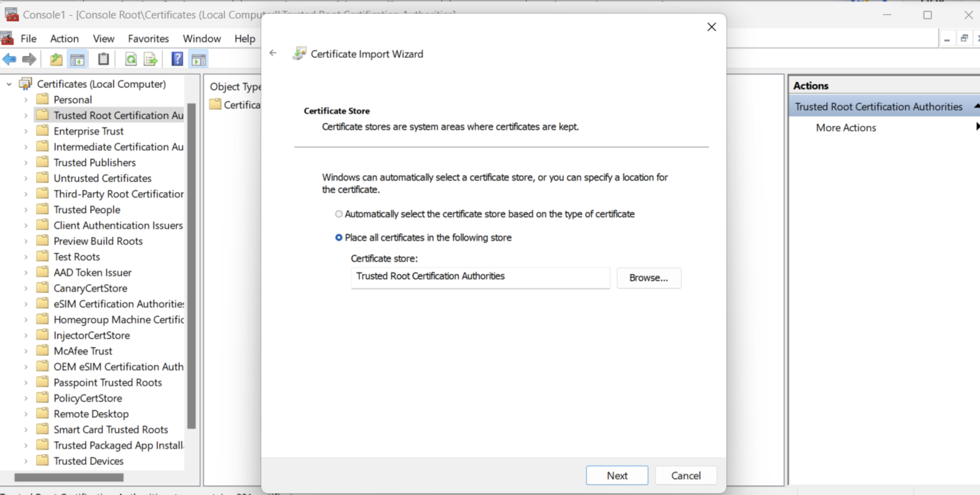Expand the Personal certificates folder
The width and height of the screenshot is (980, 495).
point(26,100)
